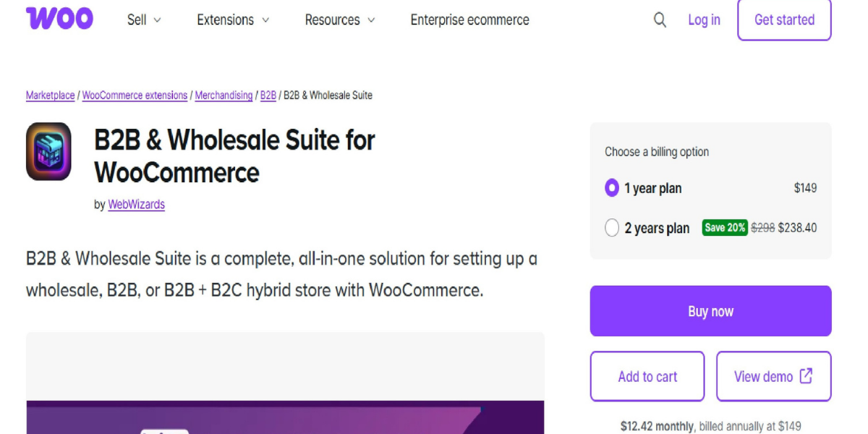Click the B2B breadcrumb link

tap(268, 95)
